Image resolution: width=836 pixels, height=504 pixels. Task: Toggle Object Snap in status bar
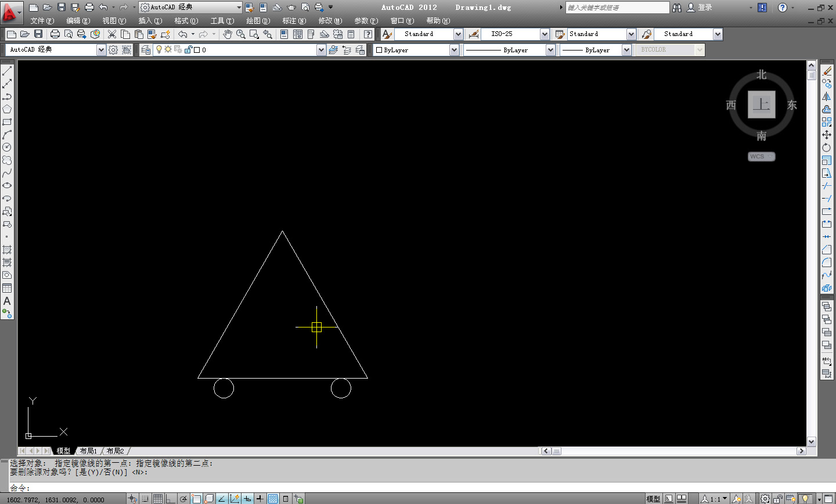pos(196,499)
